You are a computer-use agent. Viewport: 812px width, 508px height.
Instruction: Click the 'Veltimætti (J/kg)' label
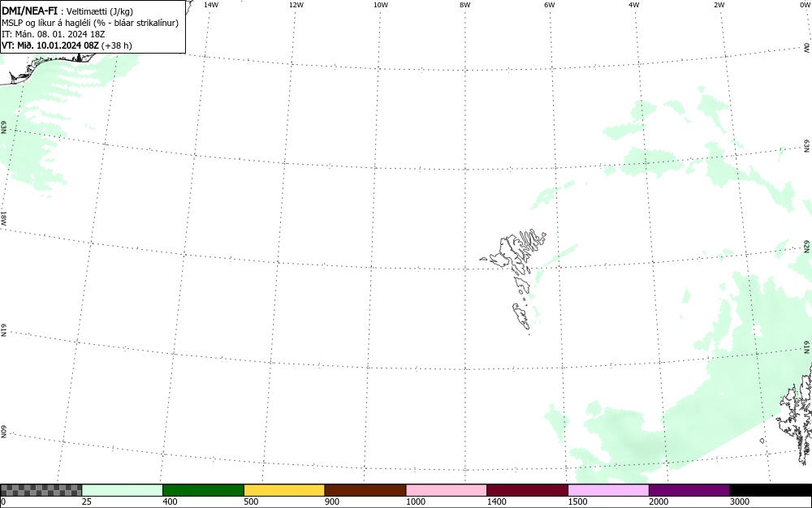(99, 11)
